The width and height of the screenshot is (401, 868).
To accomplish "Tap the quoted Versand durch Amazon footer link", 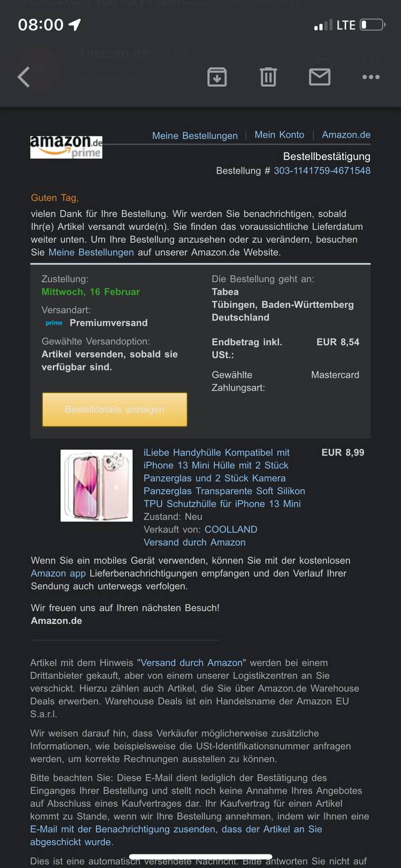I will coord(191,663).
